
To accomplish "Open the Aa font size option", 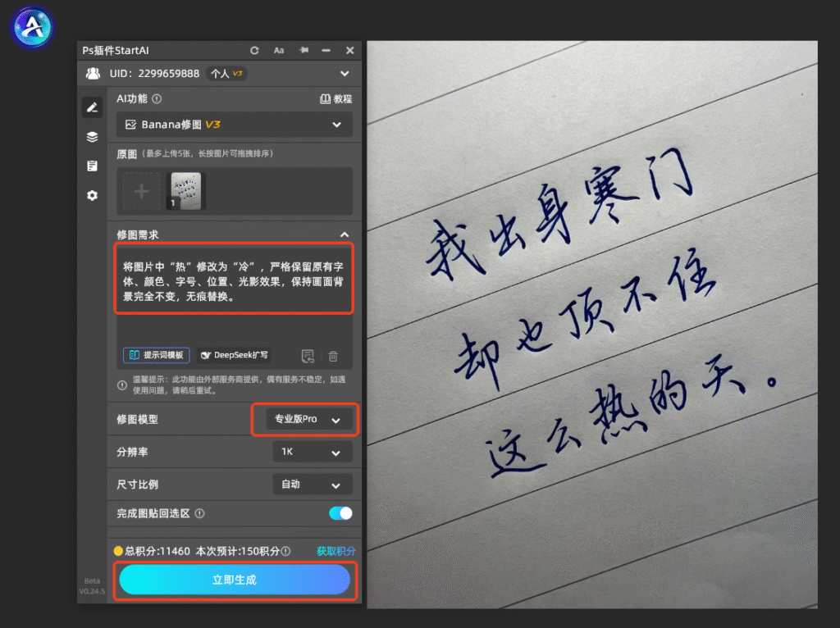I will click(x=279, y=50).
